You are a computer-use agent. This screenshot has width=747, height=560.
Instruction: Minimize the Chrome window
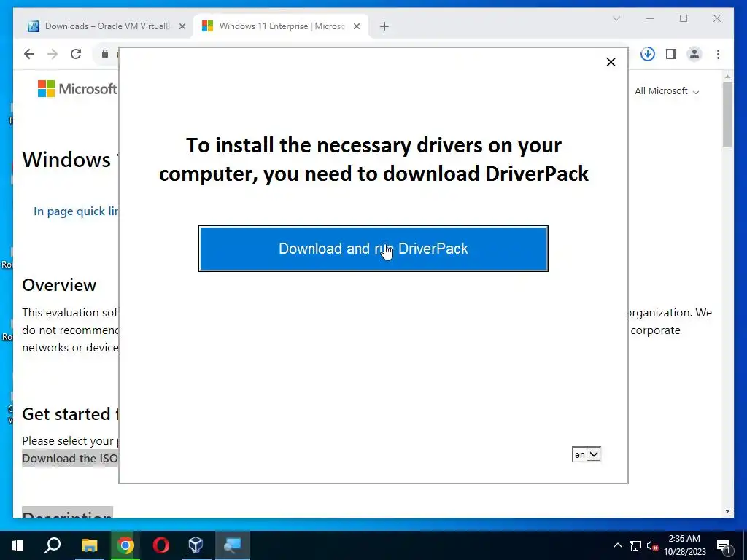[650, 18]
